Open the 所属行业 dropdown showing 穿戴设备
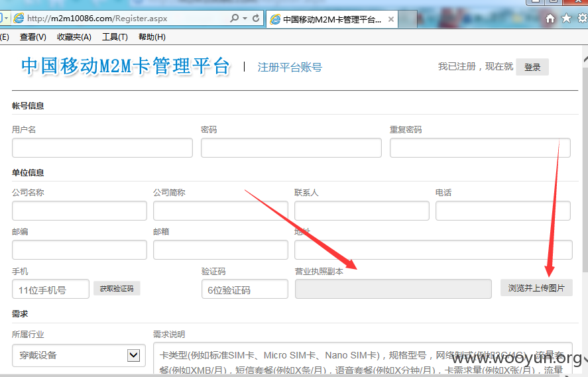Screen dimensions: 588x377 (79, 355)
